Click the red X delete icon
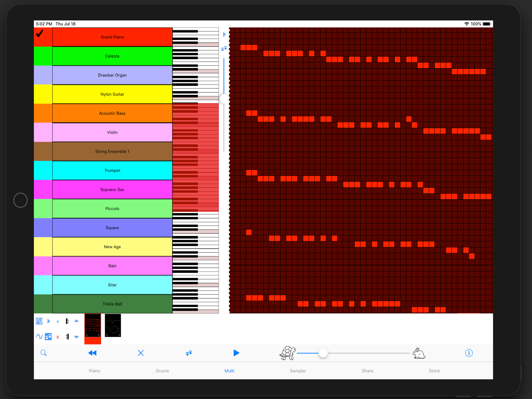Screen dimensions: 532x399 [x=58, y=337]
